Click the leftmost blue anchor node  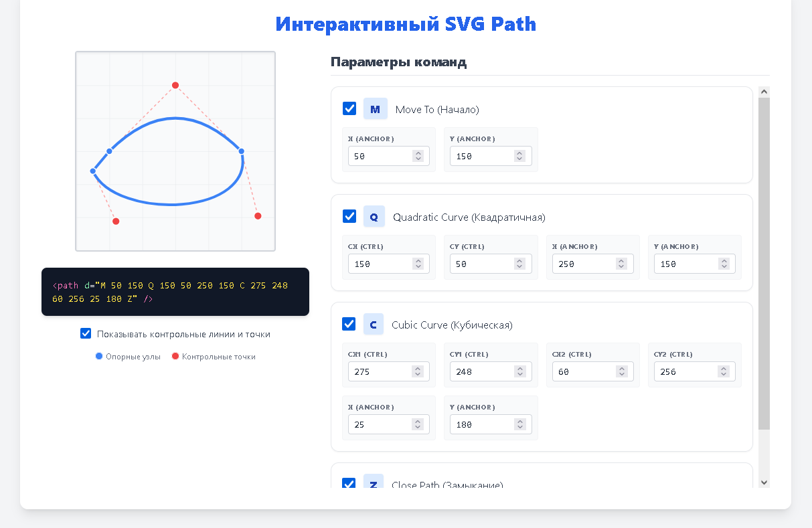(93, 171)
